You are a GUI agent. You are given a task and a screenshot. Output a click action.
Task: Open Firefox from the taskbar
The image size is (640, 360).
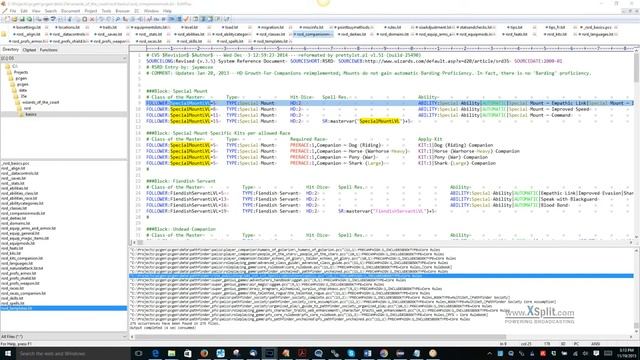[204, 353]
